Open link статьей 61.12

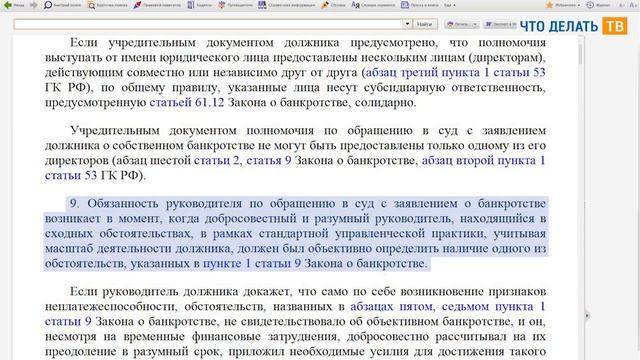click(x=187, y=102)
